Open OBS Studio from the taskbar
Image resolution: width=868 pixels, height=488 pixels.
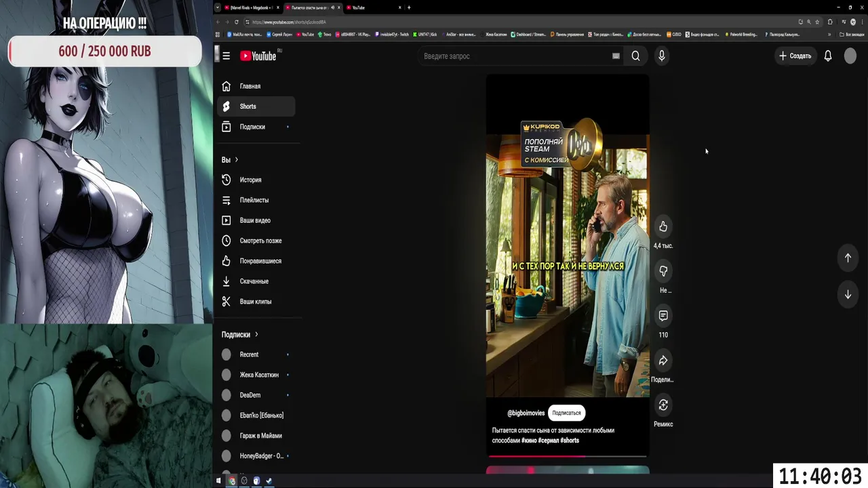click(x=244, y=481)
